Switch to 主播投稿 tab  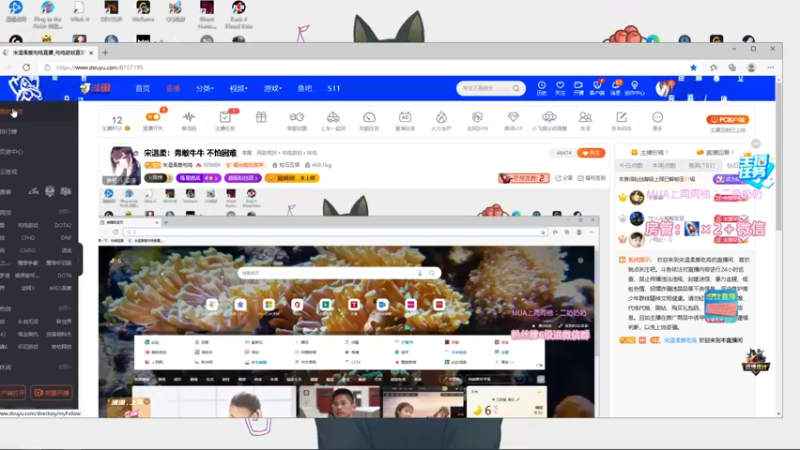click(x=649, y=152)
